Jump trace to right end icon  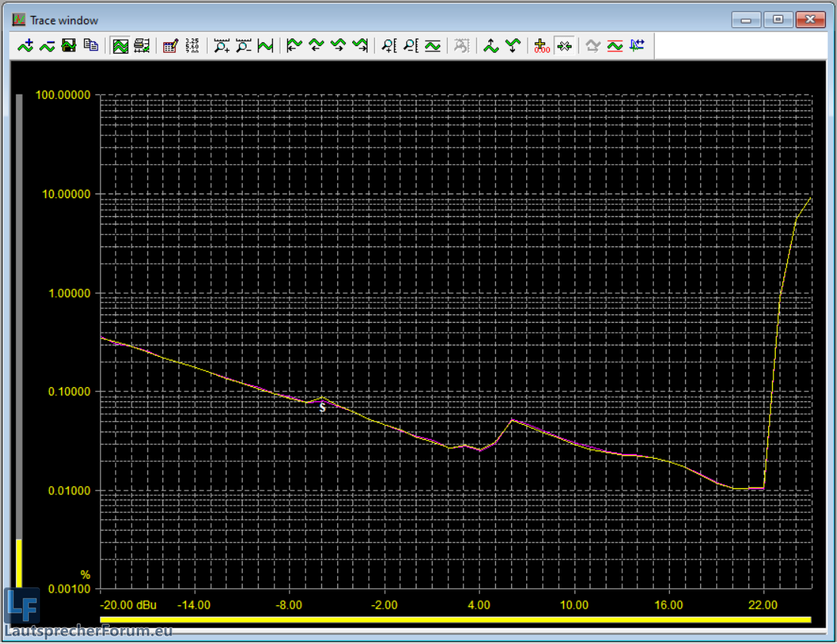(x=360, y=46)
